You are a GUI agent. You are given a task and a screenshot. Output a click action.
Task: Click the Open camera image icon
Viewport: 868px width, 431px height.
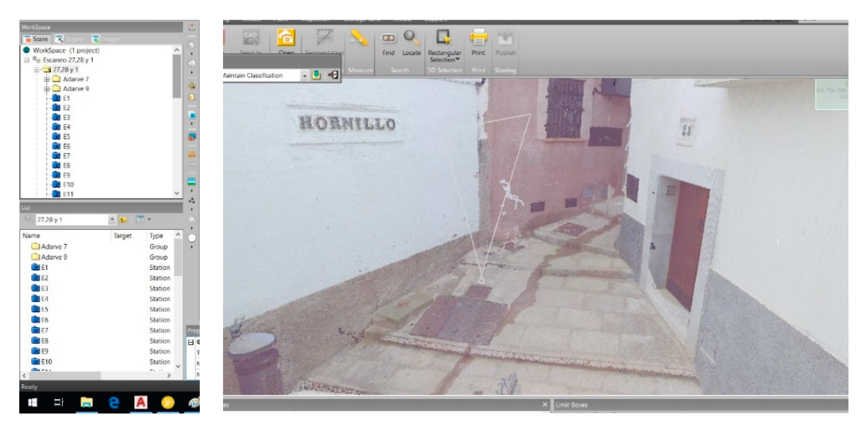[286, 38]
